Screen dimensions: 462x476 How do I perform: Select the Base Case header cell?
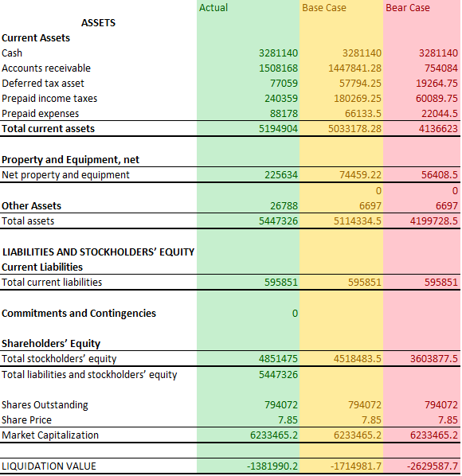coord(341,8)
